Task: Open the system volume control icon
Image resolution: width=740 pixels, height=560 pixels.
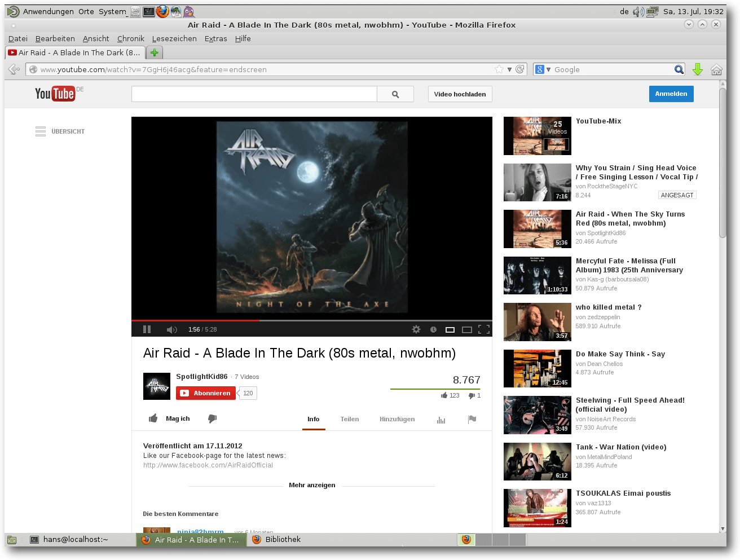Action: point(638,11)
